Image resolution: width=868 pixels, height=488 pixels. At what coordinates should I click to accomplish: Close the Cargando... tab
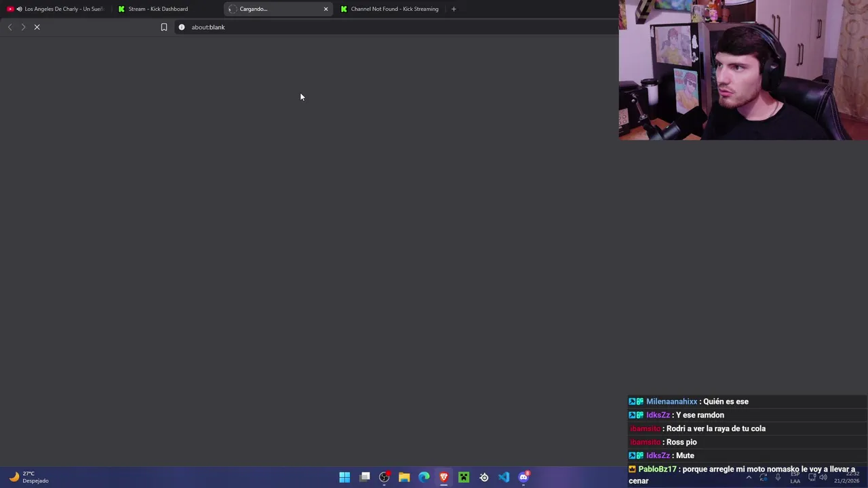325,9
